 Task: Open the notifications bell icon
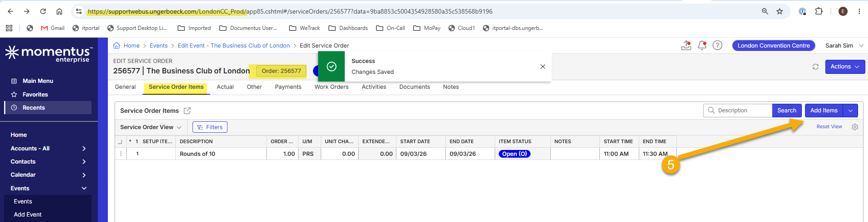(x=702, y=45)
